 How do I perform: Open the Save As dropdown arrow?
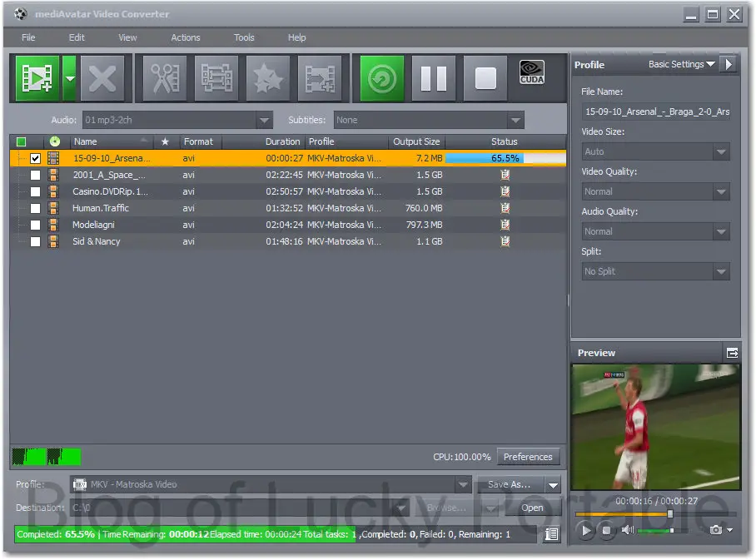[x=553, y=485]
